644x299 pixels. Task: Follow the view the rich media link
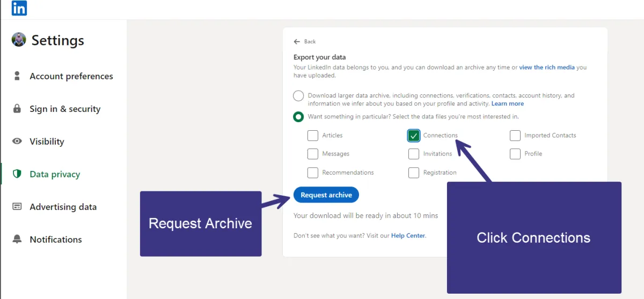(547, 68)
